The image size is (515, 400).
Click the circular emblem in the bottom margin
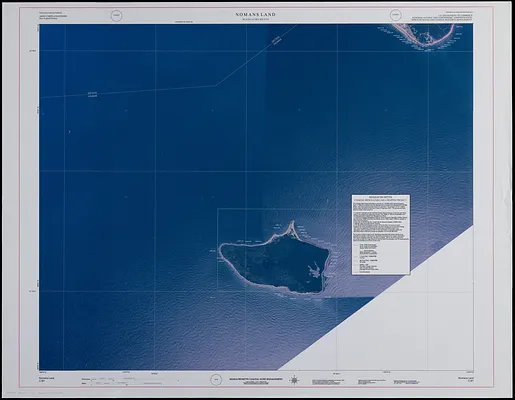coord(216,380)
